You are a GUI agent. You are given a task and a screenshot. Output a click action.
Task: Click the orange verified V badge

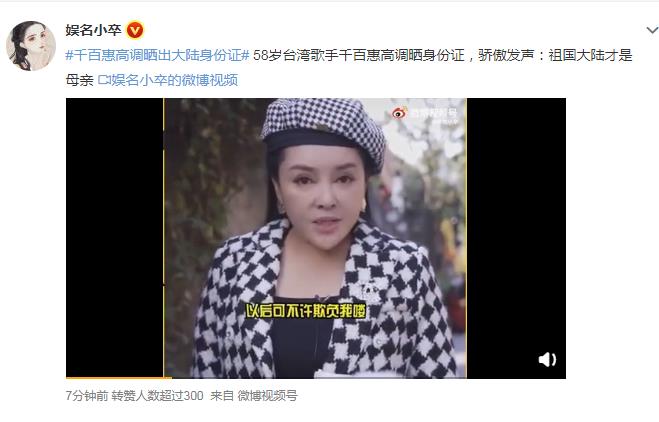click(x=135, y=30)
